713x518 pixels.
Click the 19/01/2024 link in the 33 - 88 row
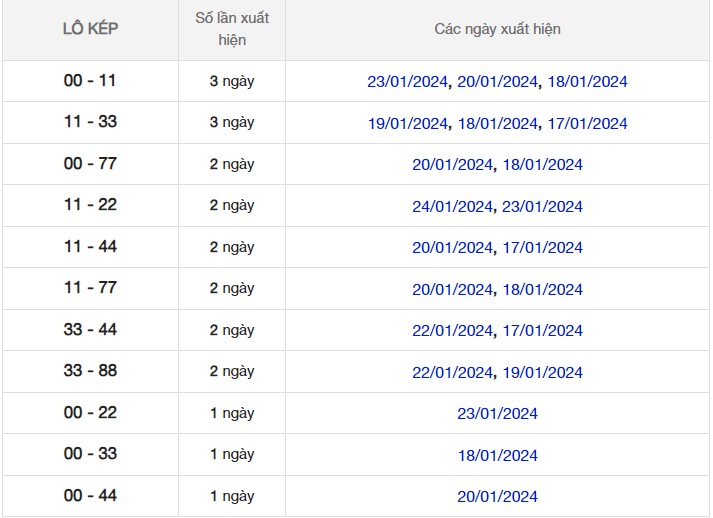[542, 373]
